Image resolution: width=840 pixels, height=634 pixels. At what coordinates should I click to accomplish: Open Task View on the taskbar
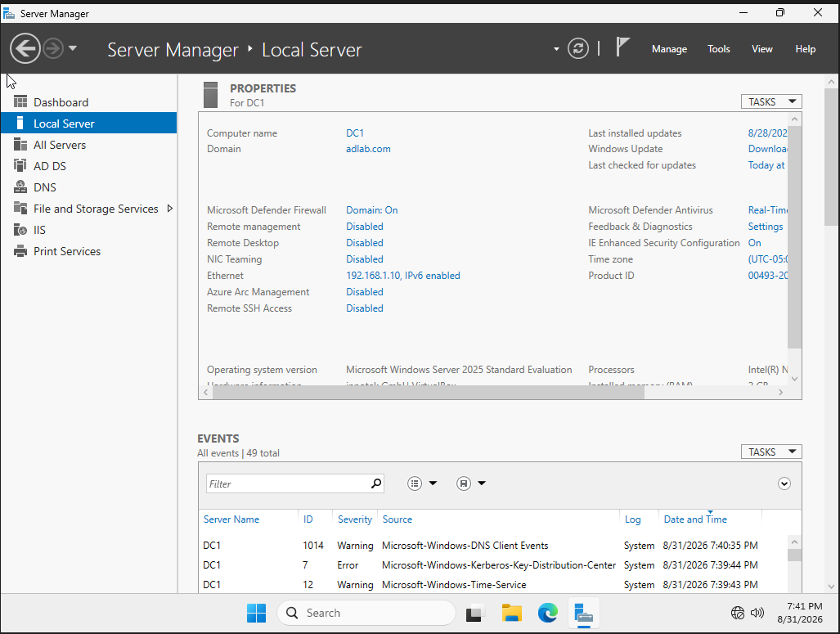pos(475,613)
